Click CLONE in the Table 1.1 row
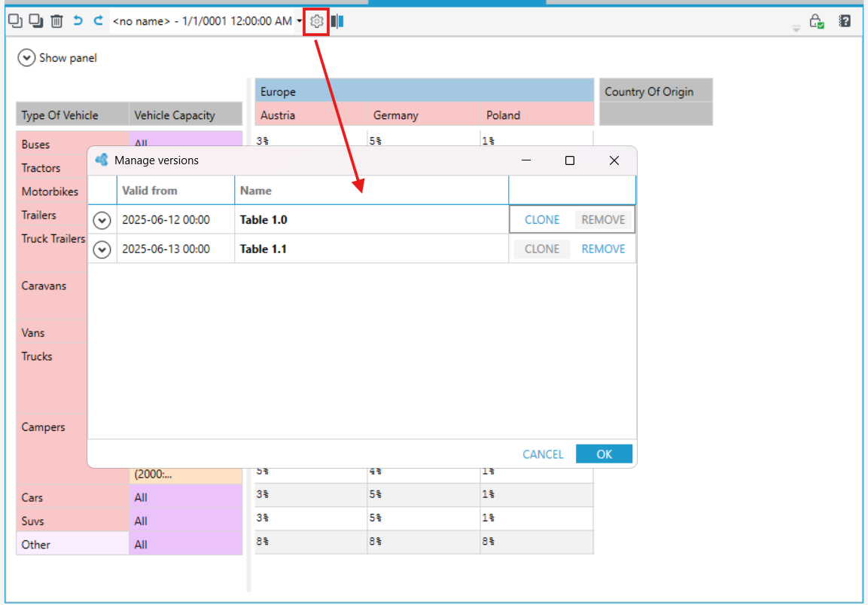 (x=542, y=249)
